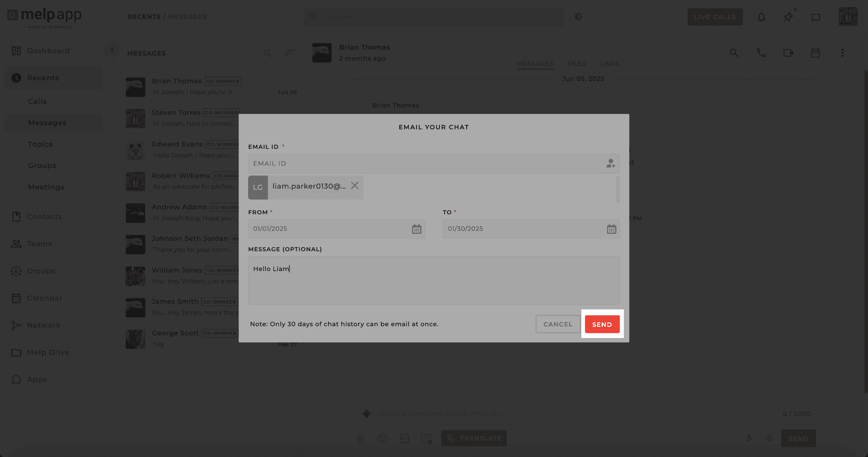Screen dimensions: 868x457
Task: Click the microphone icon near Send
Action: coord(749,438)
